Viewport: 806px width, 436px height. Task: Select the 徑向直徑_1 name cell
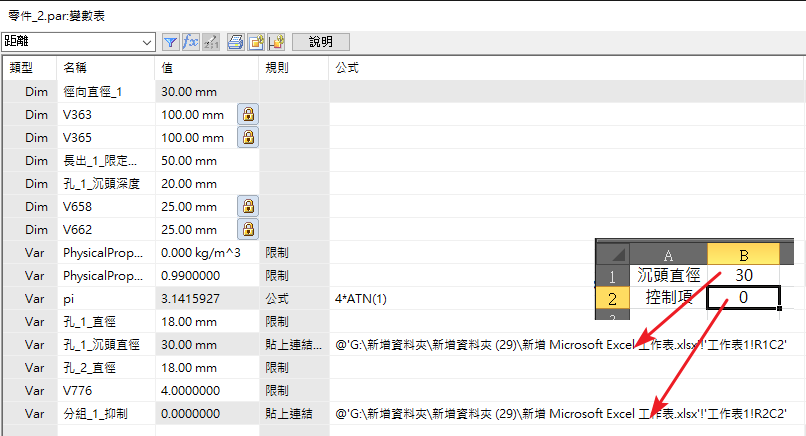[x=106, y=92]
